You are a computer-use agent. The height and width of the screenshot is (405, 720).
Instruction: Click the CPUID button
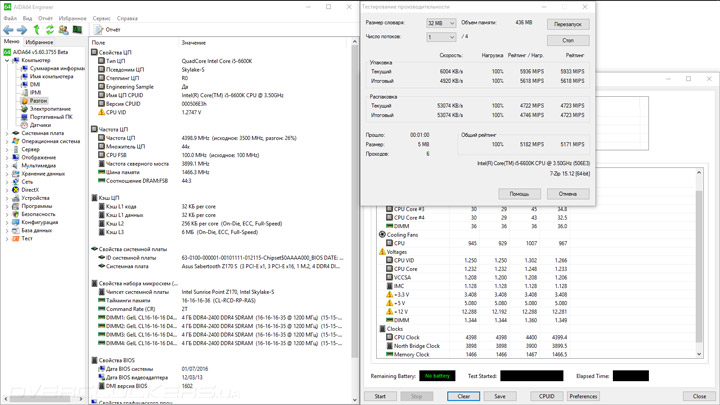point(546,396)
